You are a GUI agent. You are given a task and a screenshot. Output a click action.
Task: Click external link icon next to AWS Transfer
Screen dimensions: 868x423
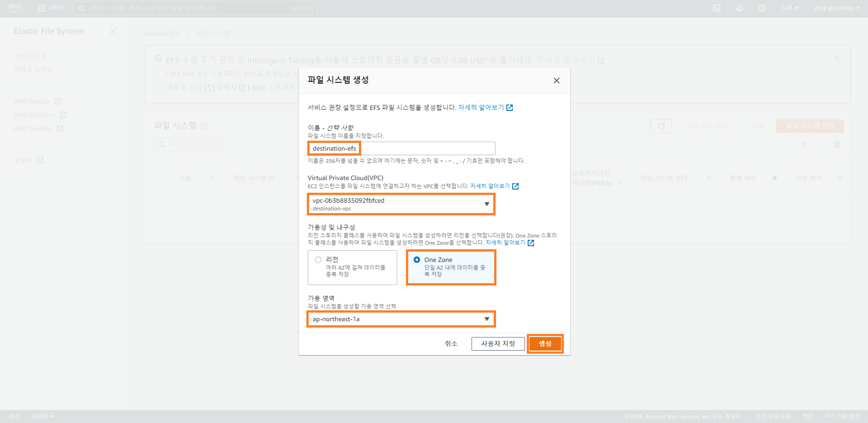pos(60,128)
